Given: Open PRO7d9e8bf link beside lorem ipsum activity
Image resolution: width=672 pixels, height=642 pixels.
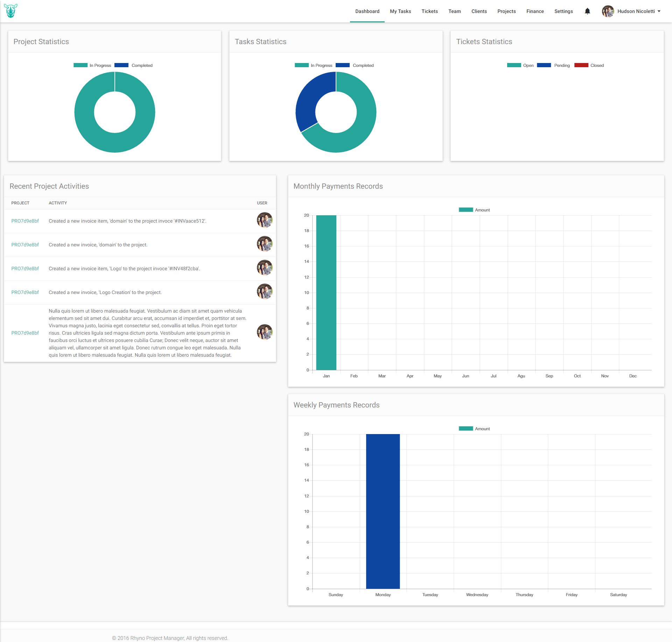Looking at the screenshot, I should click(x=25, y=333).
